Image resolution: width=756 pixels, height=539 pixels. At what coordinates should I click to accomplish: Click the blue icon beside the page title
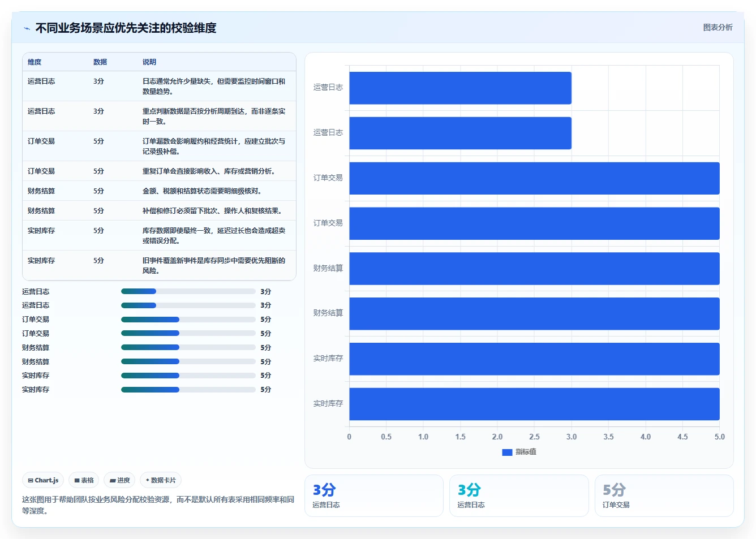27,28
